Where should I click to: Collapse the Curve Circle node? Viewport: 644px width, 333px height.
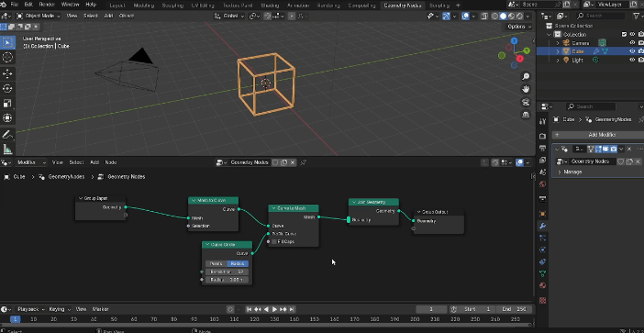click(207, 245)
